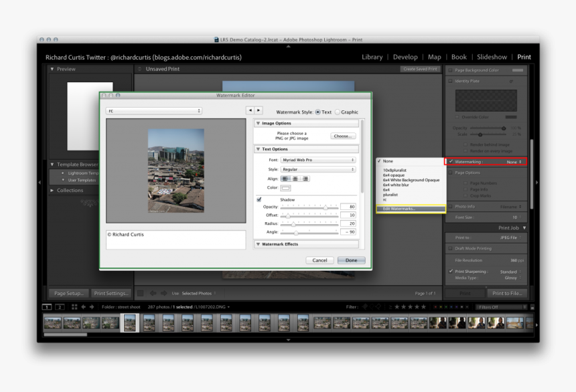Open the Develop module
Screen dimensions: 576x392
point(405,57)
